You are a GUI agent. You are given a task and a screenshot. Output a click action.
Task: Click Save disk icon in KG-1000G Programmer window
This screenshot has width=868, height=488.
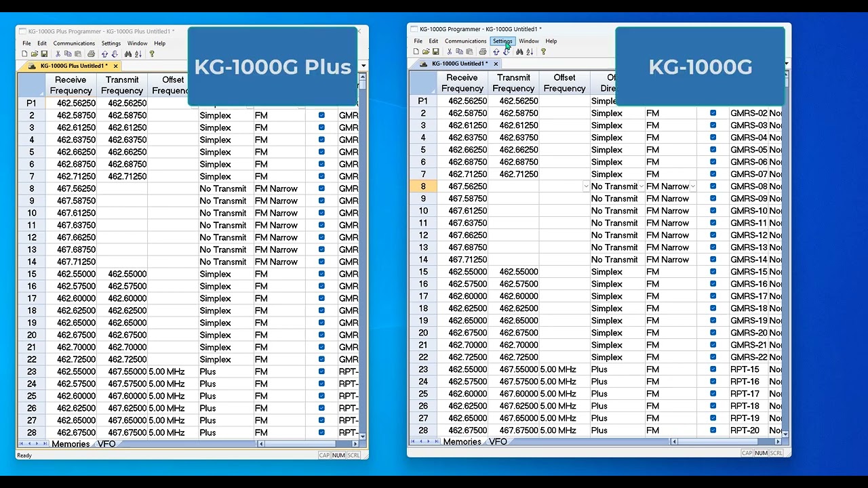435,52
